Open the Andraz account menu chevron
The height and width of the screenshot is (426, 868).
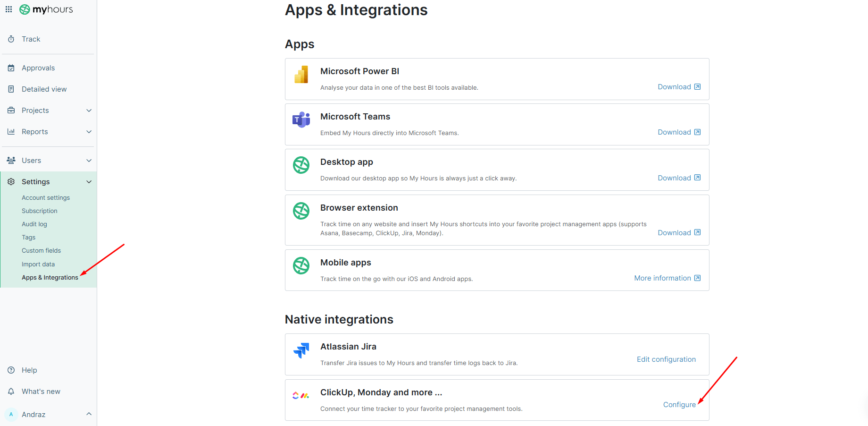(89, 414)
